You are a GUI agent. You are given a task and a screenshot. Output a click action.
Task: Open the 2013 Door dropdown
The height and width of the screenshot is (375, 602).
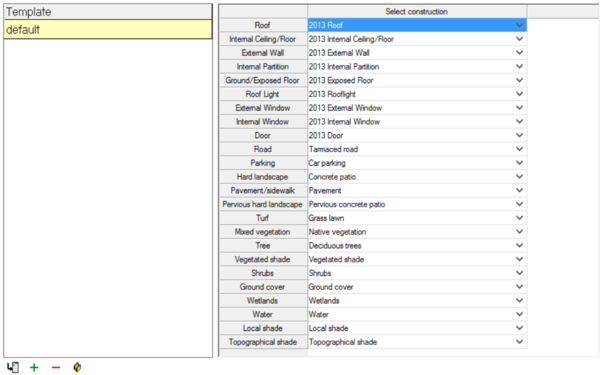click(519, 135)
